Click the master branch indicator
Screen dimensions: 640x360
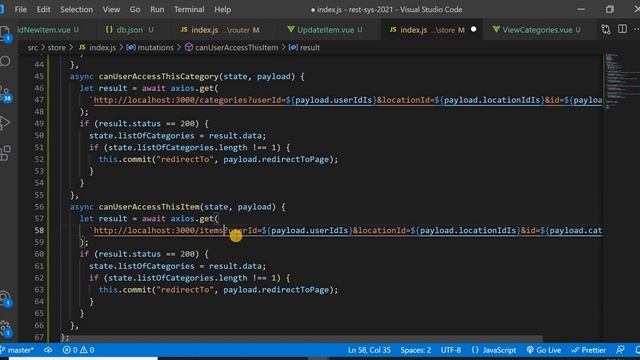tap(17, 350)
